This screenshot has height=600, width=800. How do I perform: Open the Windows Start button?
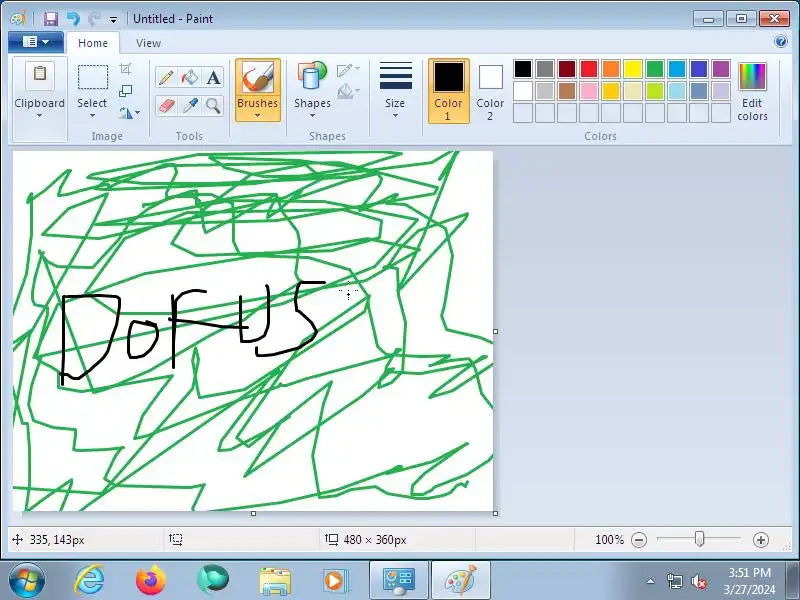click(x=27, y=581)
